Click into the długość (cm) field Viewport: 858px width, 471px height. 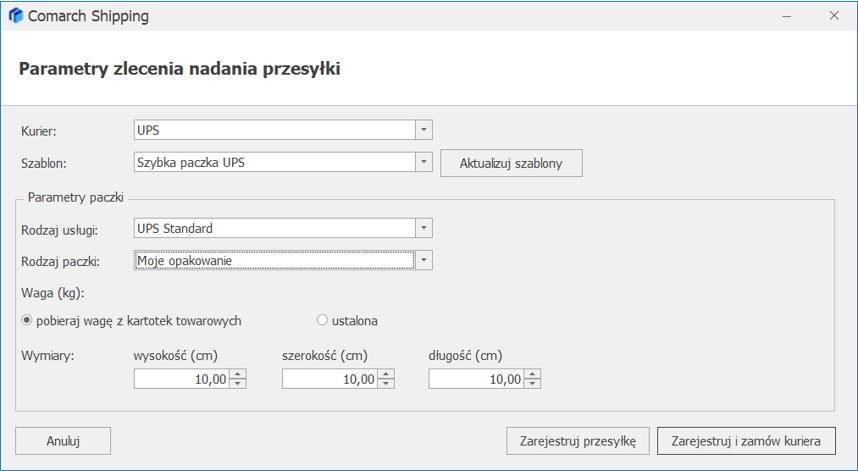coord(475,379)
